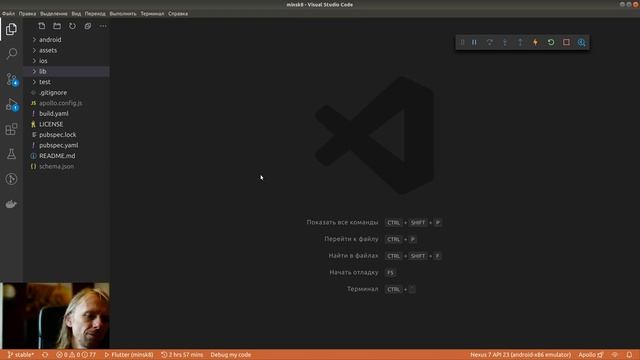Trigger Flutter Hot Reload lightning icon
The height and width of the screenshot is (360, 640).
pos(536,42)
